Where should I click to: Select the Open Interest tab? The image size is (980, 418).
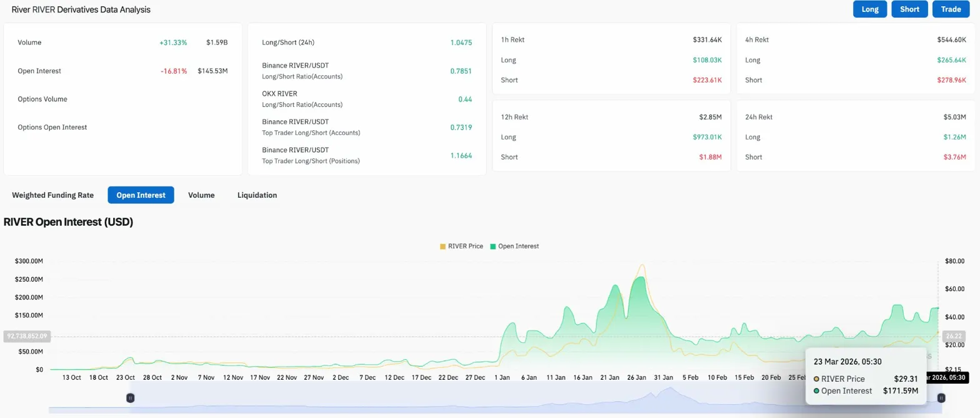141,195
